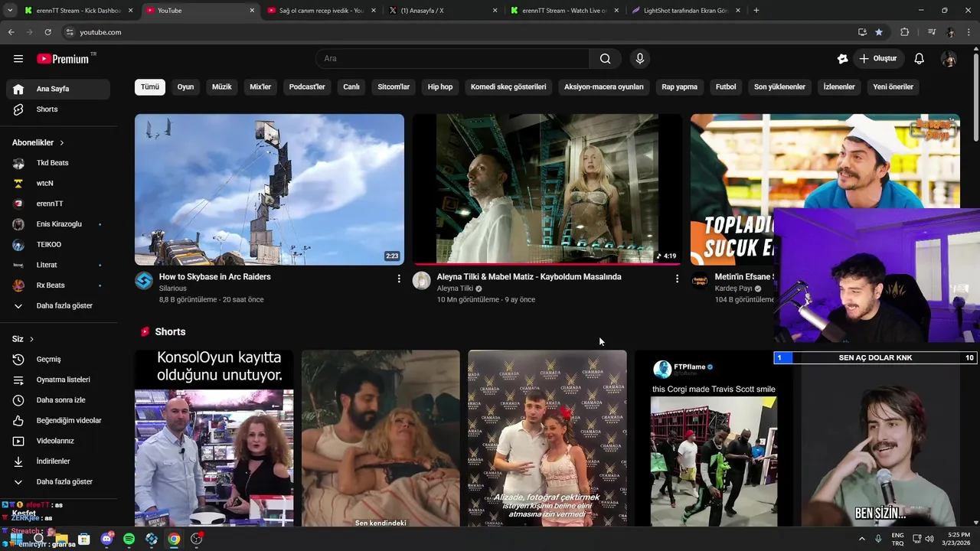The image size is (980, 551).
Task: Open the notifications bell
Action: pos(919,59)
